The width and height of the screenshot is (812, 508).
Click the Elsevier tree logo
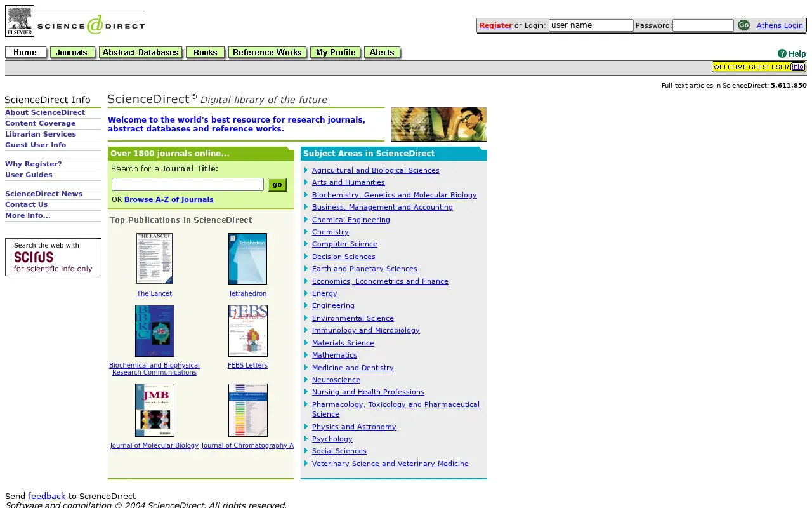pos(20,21)
